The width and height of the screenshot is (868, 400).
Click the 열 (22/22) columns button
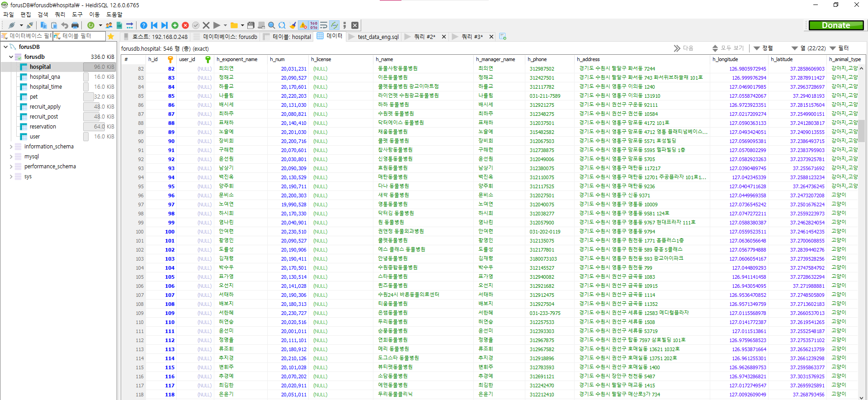808,48
